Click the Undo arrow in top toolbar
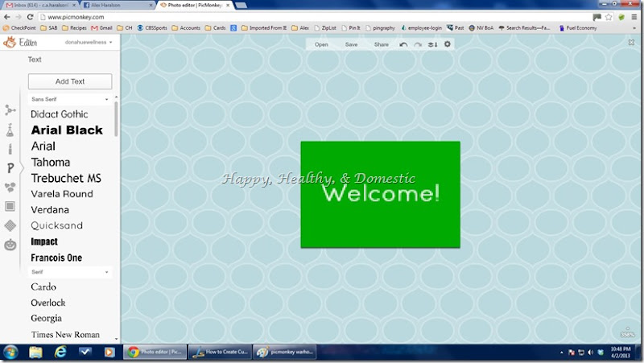The image size is (644, 363). (403, 44)
